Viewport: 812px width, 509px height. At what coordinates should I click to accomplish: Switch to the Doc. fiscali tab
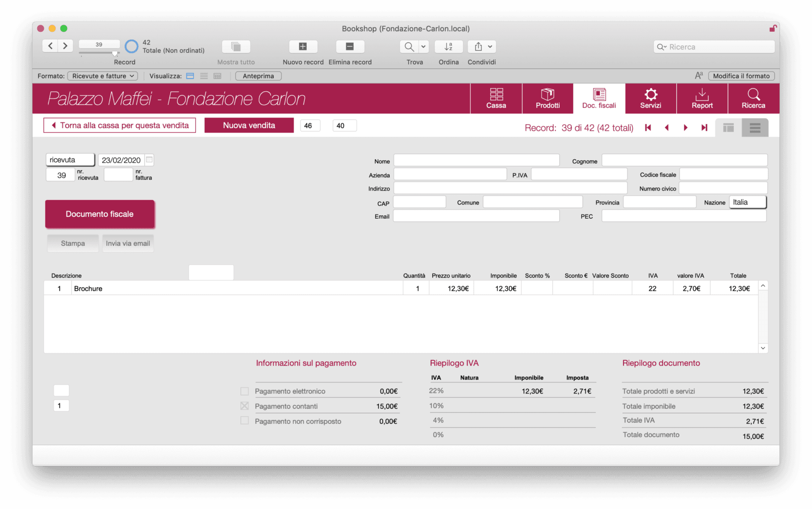[x=599, y=98]
